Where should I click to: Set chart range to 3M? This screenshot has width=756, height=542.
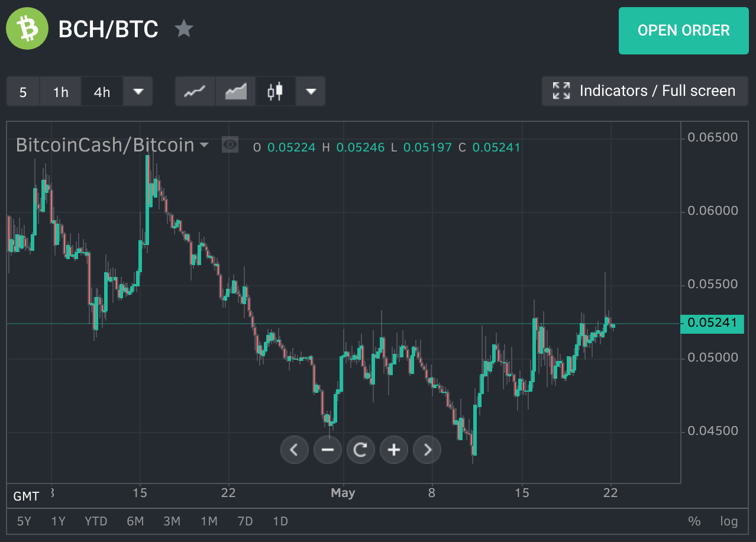(172, 521)
